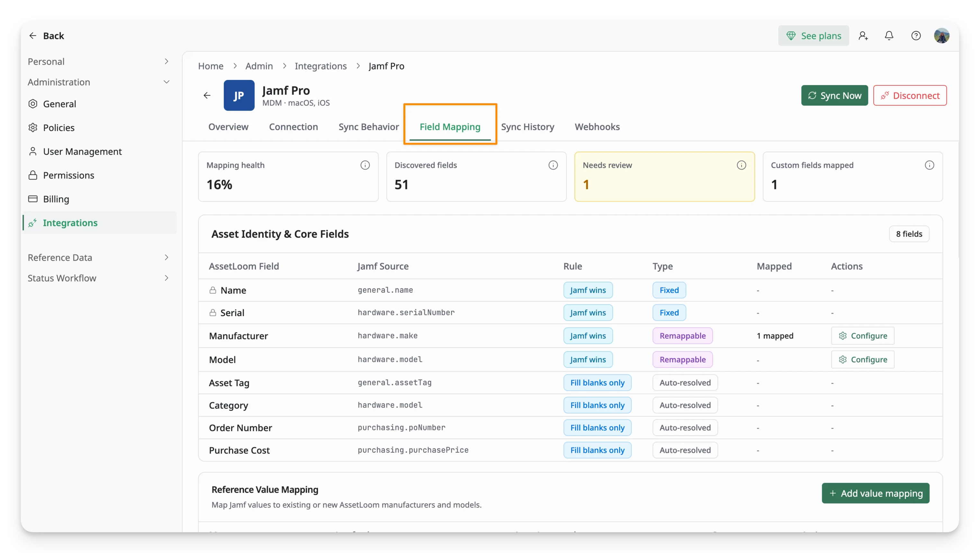This screenshot has height=553, width=980.
Task: Switch to the Sync Behavior tab
Action: tap(369, 127)
